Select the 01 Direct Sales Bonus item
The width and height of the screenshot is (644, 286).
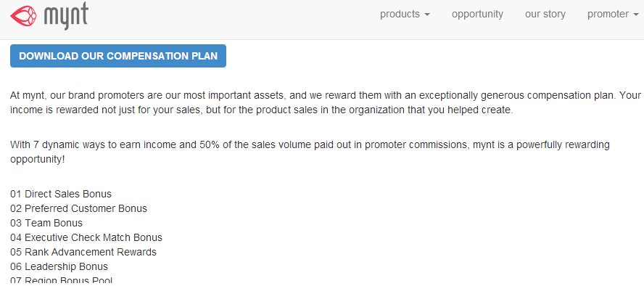coord(61,194)
